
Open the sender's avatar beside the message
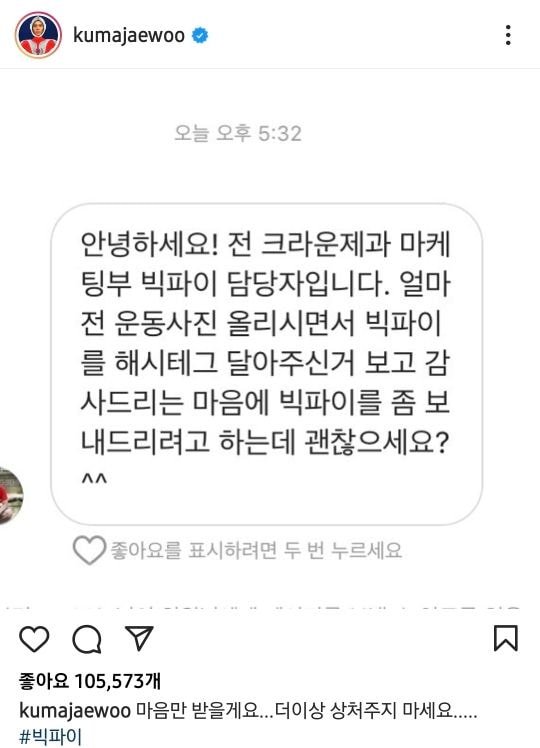pos(10,496)
